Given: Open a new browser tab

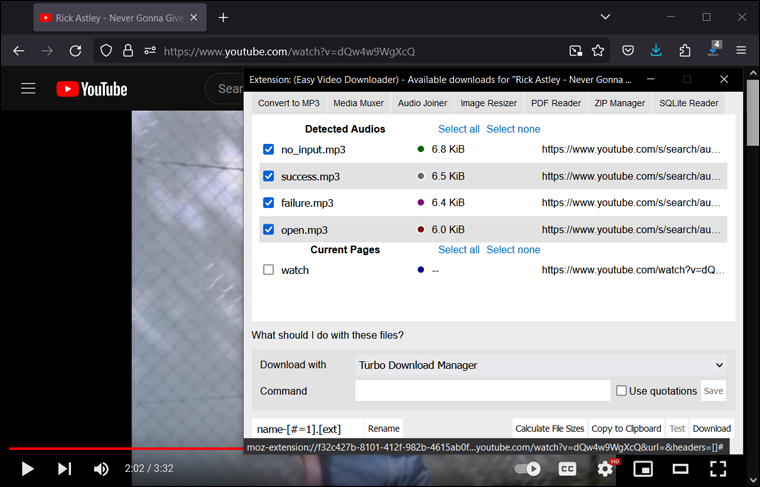Looking at the screenshot, I should 223,18.
